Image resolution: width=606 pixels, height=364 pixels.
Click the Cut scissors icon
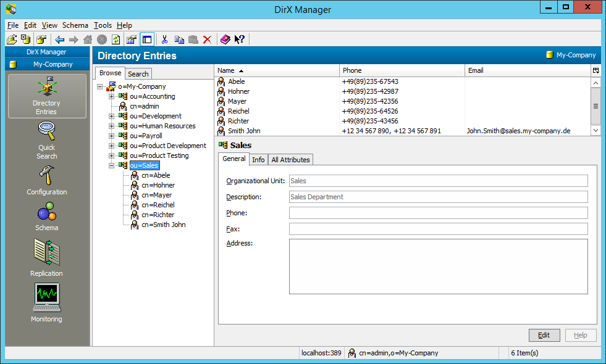164,39
